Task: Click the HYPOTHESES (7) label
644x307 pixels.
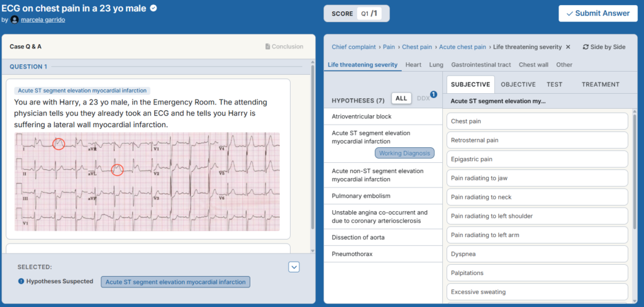Action: tap(358, 100)
